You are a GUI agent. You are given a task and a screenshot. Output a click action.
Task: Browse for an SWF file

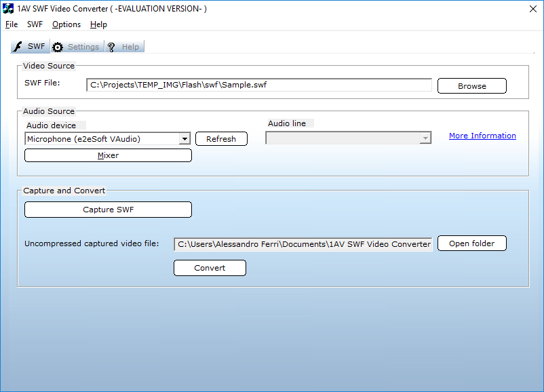point(472,86)
